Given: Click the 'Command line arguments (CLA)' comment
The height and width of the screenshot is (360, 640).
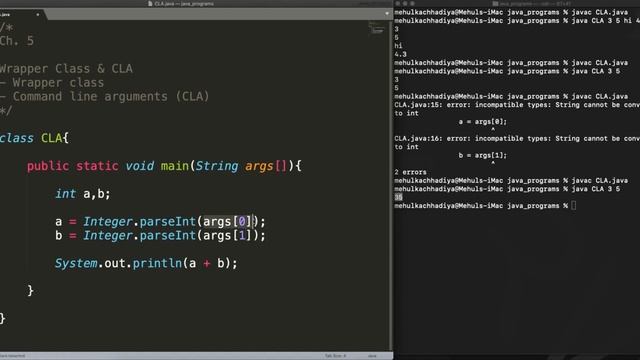Looking at the screenshot, I should [111, 97].
